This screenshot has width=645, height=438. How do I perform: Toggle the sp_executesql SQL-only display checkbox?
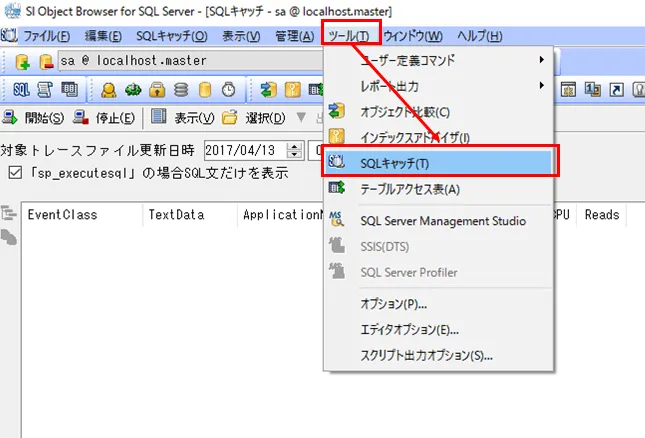[15, 172]
